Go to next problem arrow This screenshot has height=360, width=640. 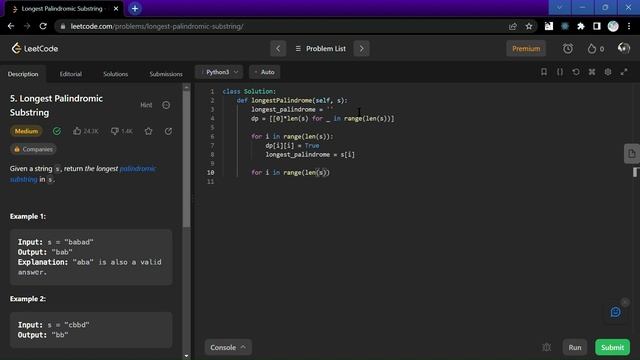click(361, 49)
